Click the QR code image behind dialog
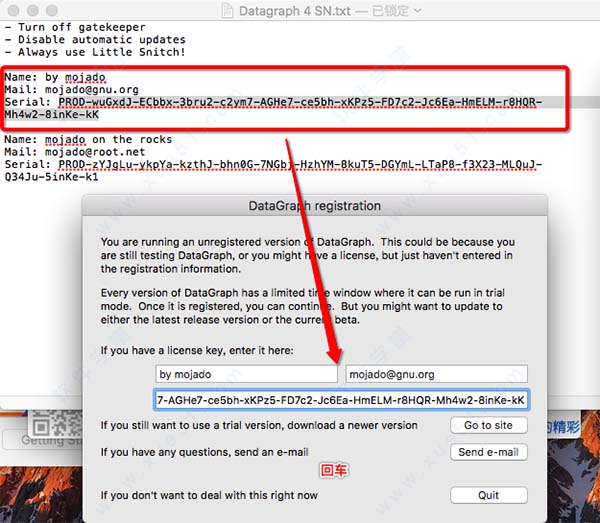Image resolution: width=600 pixels, height=523 pixels. [57, 423]
